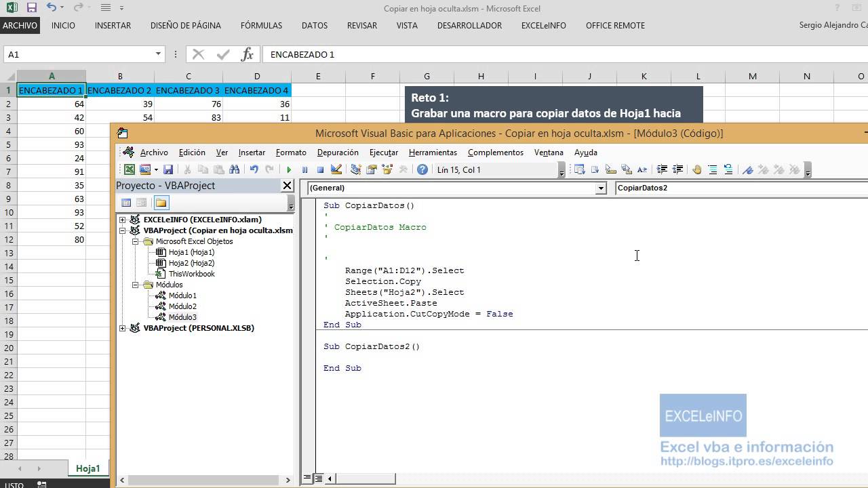Viewport: 868px width, 488px height.
Task: Expand the EXCELeINFO (EXCELeINFO.xlam) project node
Action: click(x=123, y=220)
